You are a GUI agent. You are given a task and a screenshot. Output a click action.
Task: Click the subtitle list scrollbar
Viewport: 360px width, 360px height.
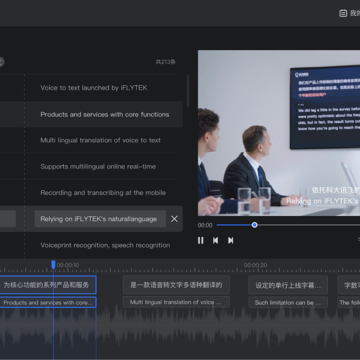point(188,91)
